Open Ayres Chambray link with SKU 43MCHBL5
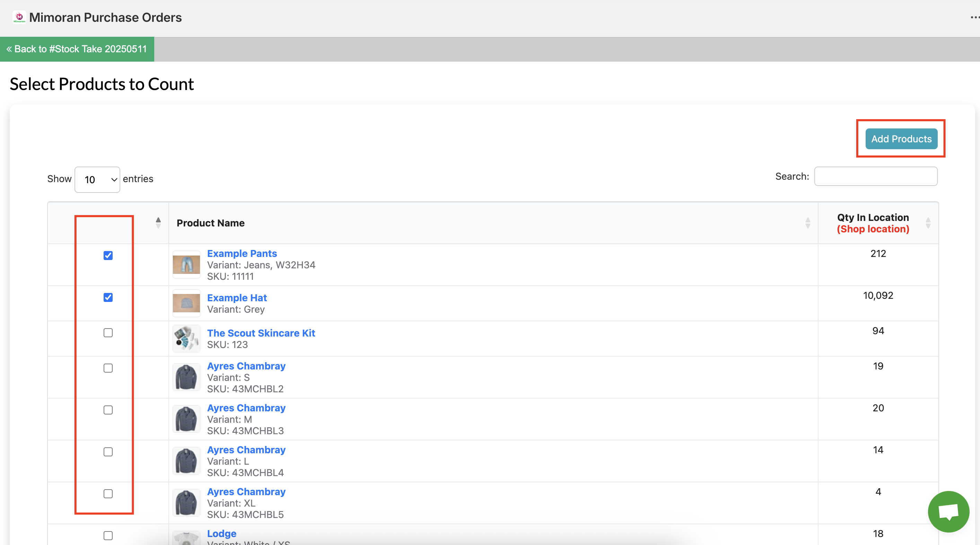The height and width of the screenshot is (545, 980). 246,491
